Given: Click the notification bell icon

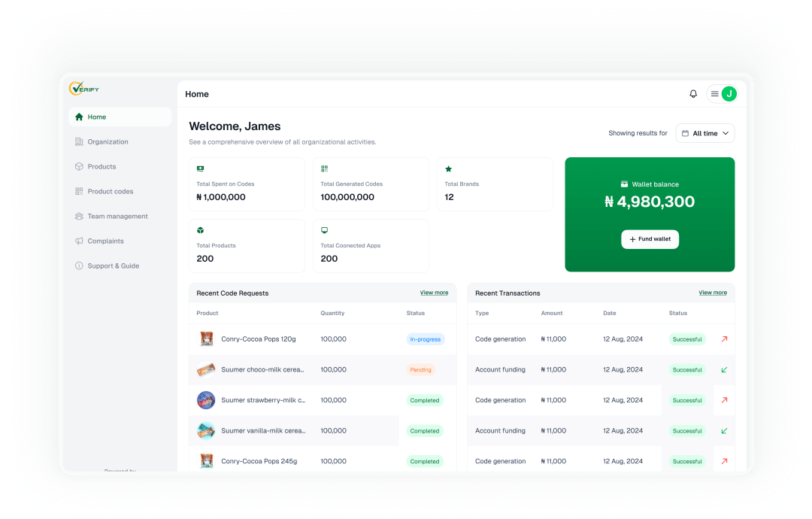Looking at the screenshot, I should click(693, 94).
